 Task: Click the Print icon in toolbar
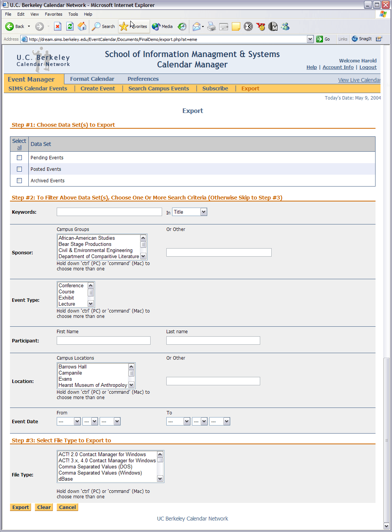(212, 26)
